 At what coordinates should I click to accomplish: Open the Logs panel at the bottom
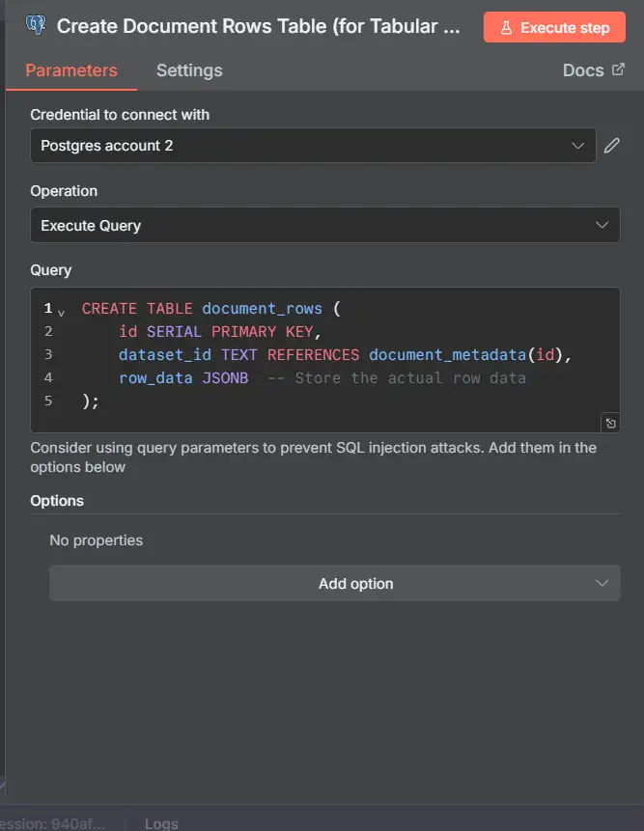pos(161,823)
